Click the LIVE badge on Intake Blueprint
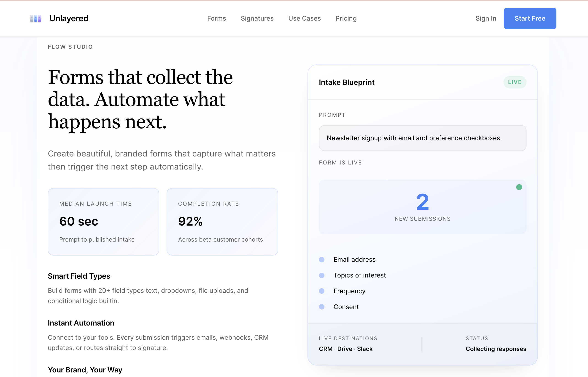The image size is (588, 377). [515, 82]
